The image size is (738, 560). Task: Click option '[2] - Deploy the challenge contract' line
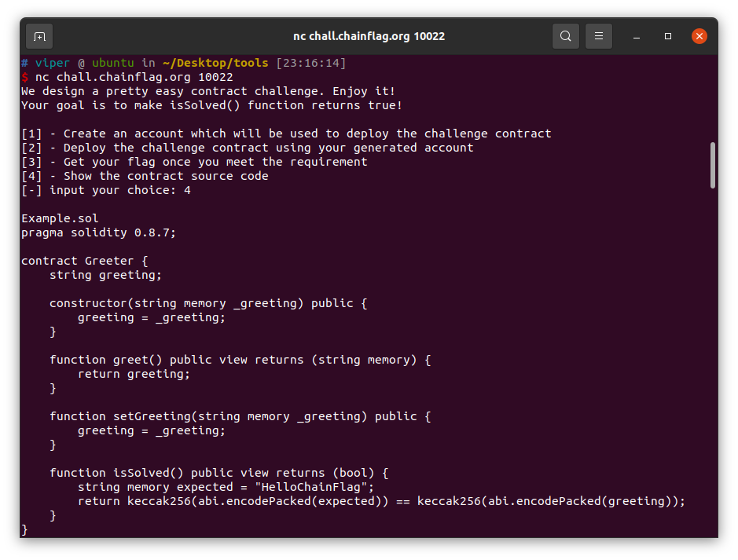tap(247, 148)
